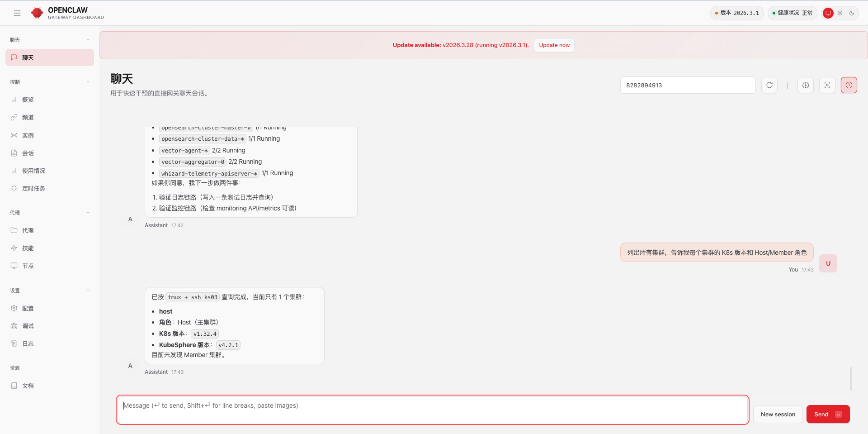Click the New session button

click(x=778, y=414)
